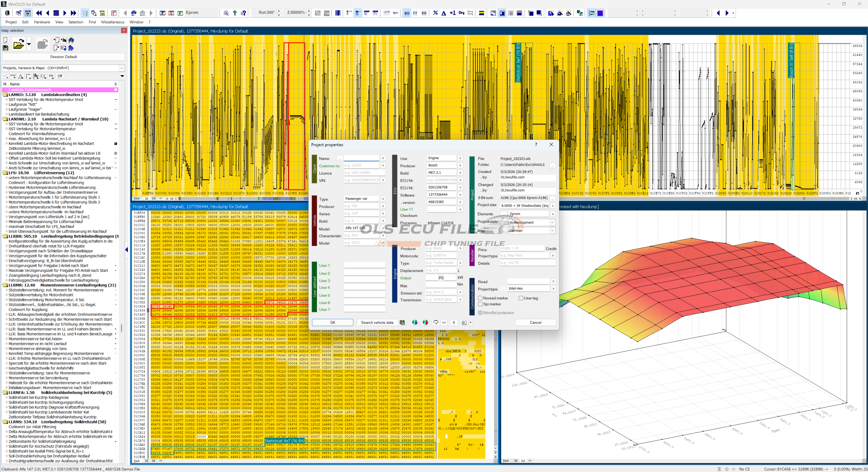Select 8-bit display mode icon
Viewport: 868px width, 472px height.
[349, 13]
